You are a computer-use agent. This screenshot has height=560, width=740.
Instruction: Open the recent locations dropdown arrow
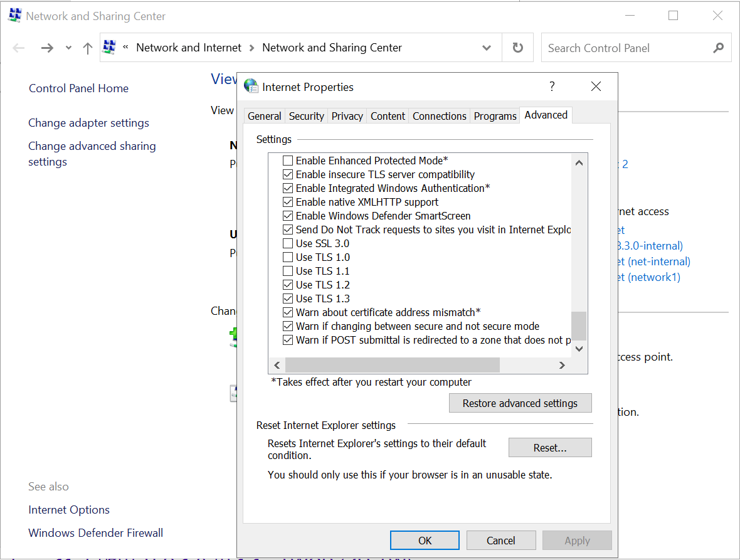coord(69,48)
